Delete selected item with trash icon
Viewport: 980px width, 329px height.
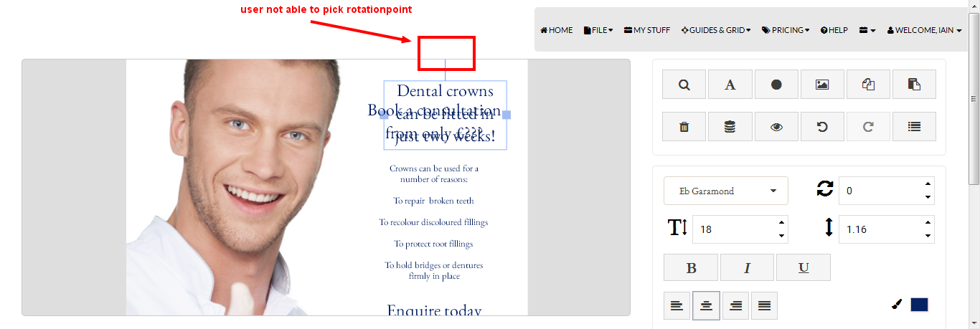point(684,127)
